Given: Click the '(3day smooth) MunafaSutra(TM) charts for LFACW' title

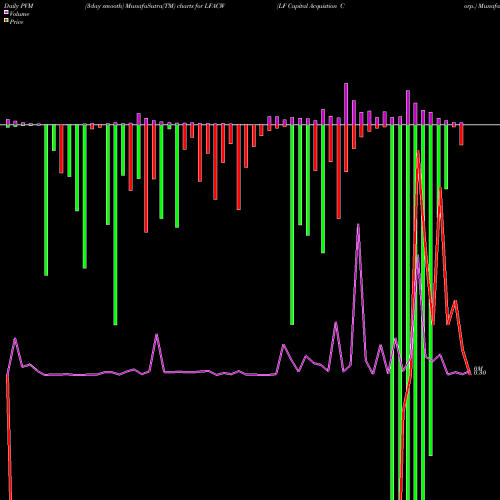Looking at the screenshot, I should coord(155,6).
